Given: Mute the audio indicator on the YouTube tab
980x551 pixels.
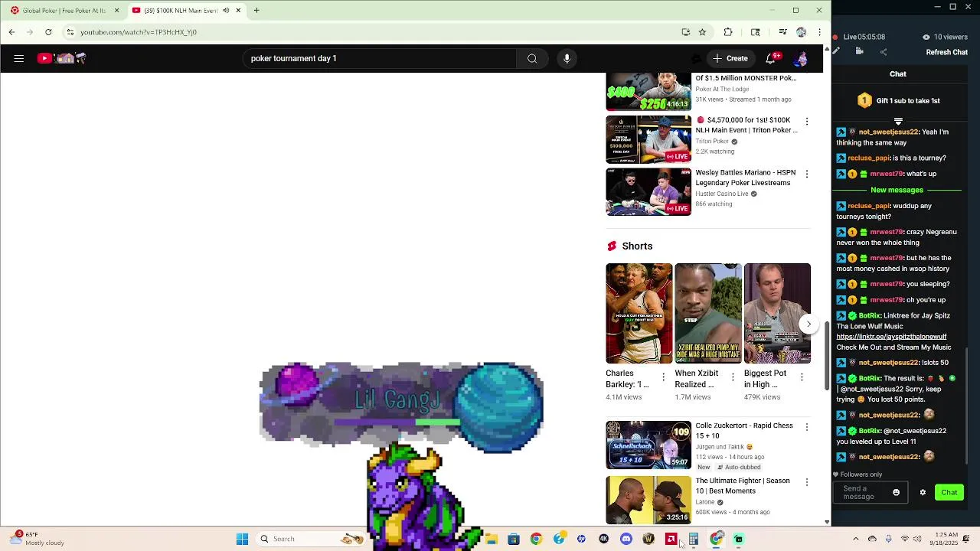Looking at the screenshot, I should 225,11.
